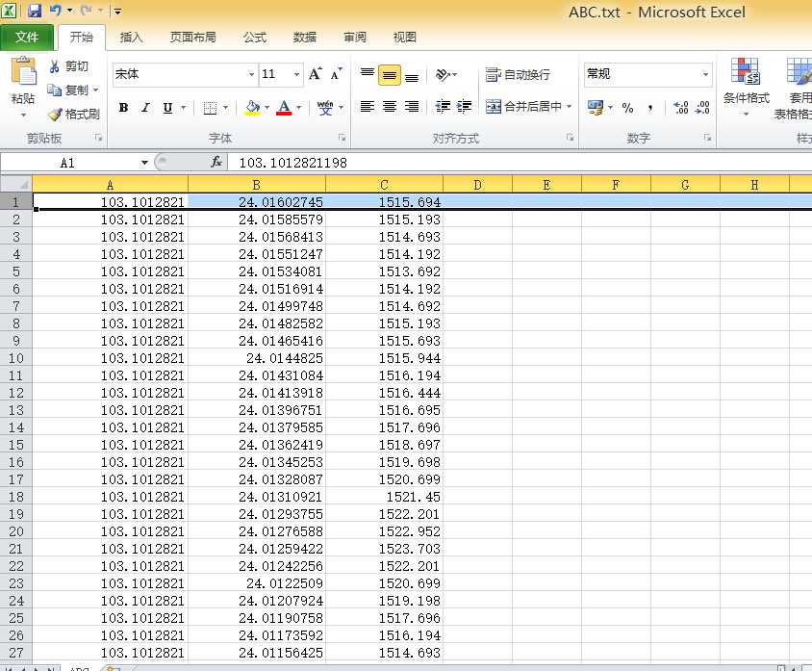Click Increase Decimal icon
The width and height of the screenshot is (812, 671).
[x=681, y=108]
